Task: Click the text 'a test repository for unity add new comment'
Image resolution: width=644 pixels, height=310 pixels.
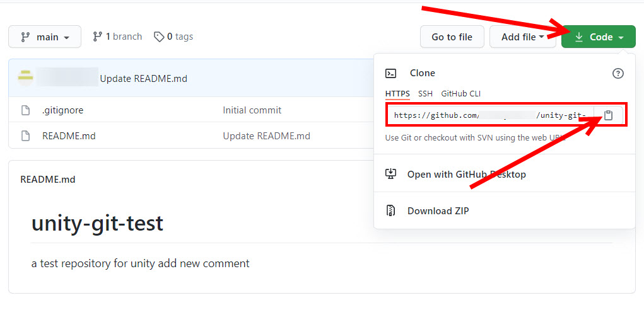Action: [x=141, y=263]
